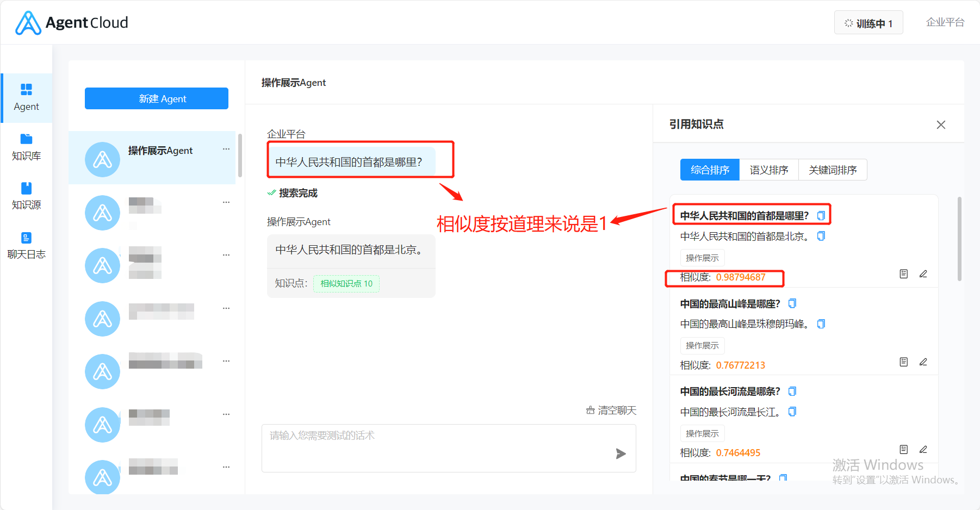This screenshot has width=980, height=510.
Task: Copy the answer 中华人民共和国的首都是北京
Action: (x=821, y=235)
